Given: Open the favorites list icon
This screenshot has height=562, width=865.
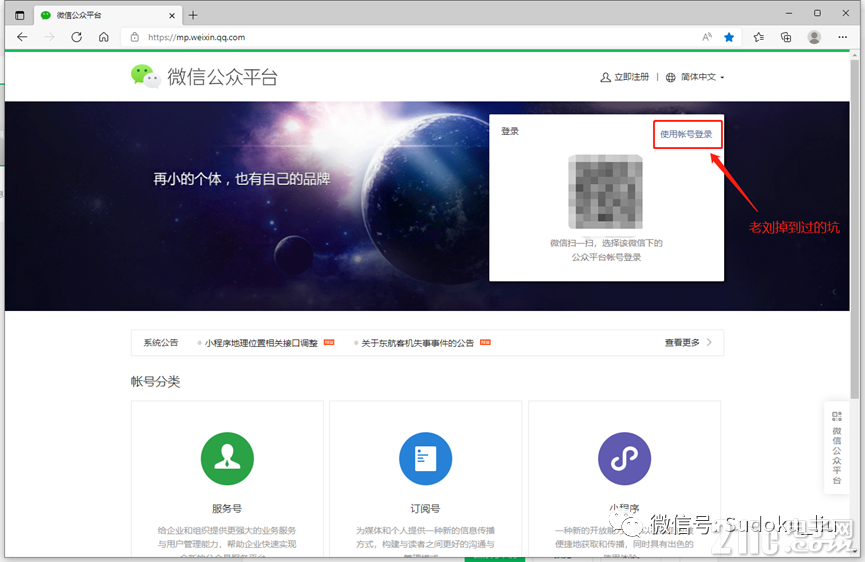Looking at the screenshot, I should (759, 37).
